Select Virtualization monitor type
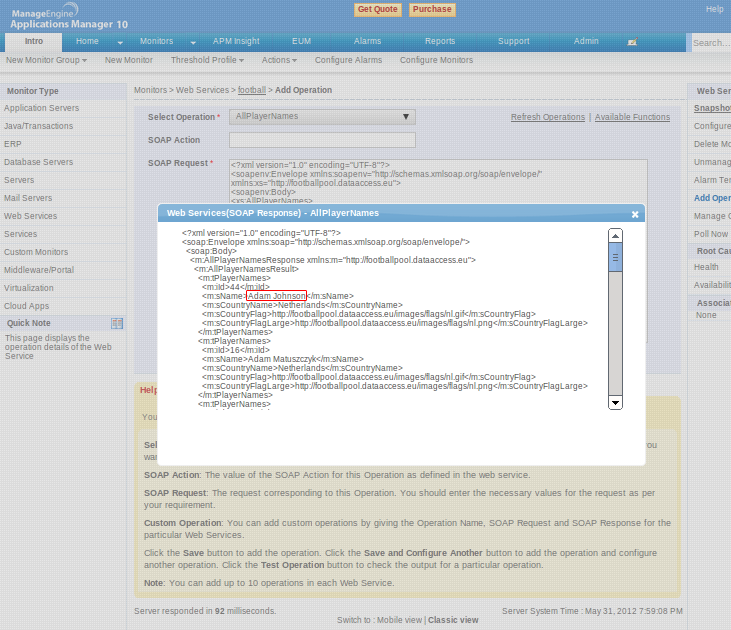The image size is (731, 630). [x=28, y=288]
